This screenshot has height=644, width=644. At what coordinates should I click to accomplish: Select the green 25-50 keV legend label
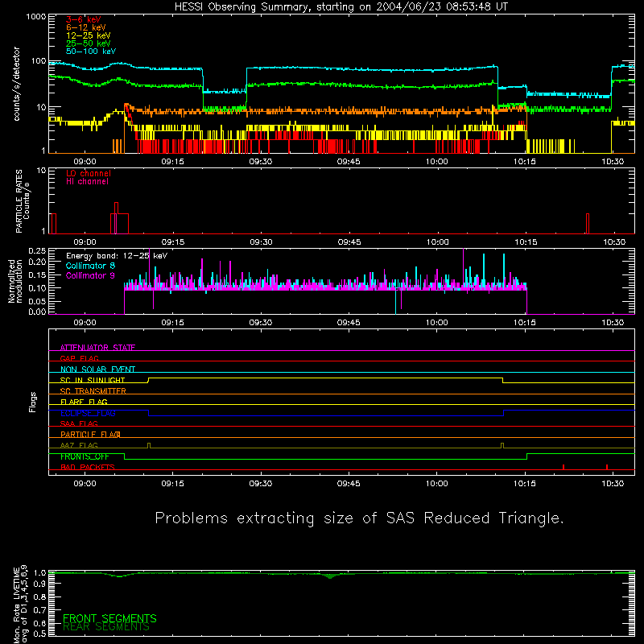click(89, 43)
